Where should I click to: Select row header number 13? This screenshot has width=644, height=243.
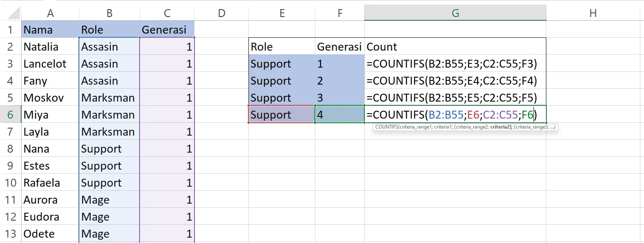pos(10,234)
